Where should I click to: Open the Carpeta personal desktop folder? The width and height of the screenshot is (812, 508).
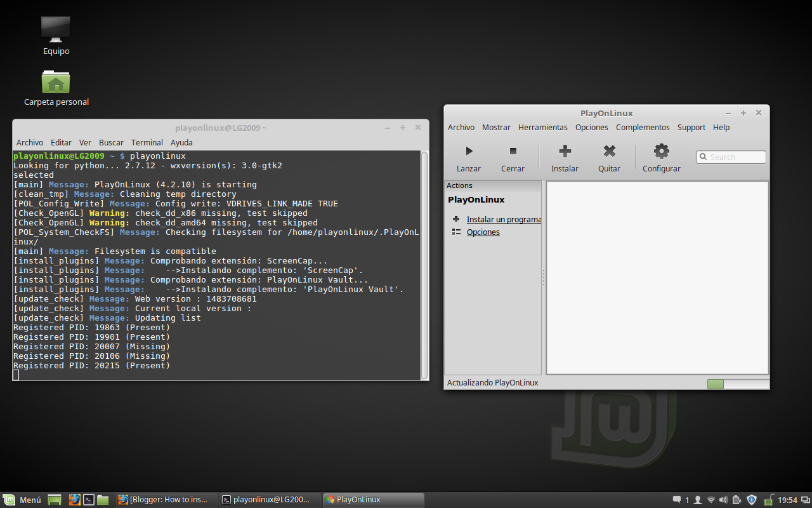(x=56, y=81)
